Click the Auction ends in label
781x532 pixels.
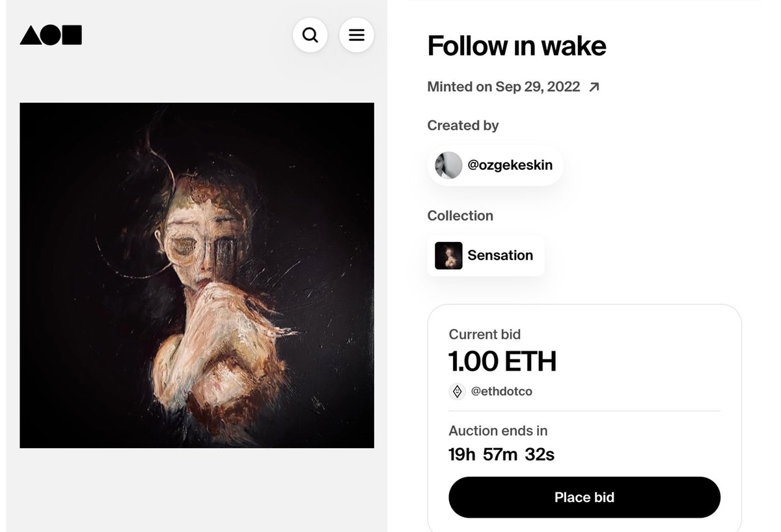(x=498, y=431)
